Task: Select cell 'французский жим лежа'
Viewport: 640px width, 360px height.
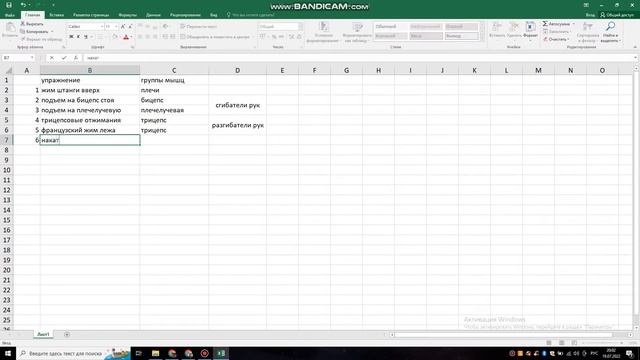Action: 90,130
